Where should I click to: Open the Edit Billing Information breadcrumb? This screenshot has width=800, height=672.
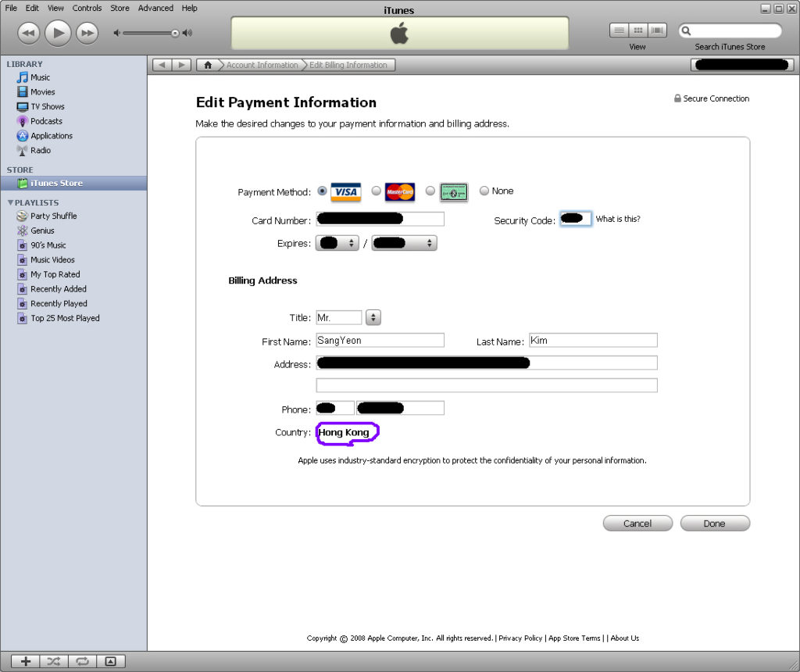(x=348, y=66)
